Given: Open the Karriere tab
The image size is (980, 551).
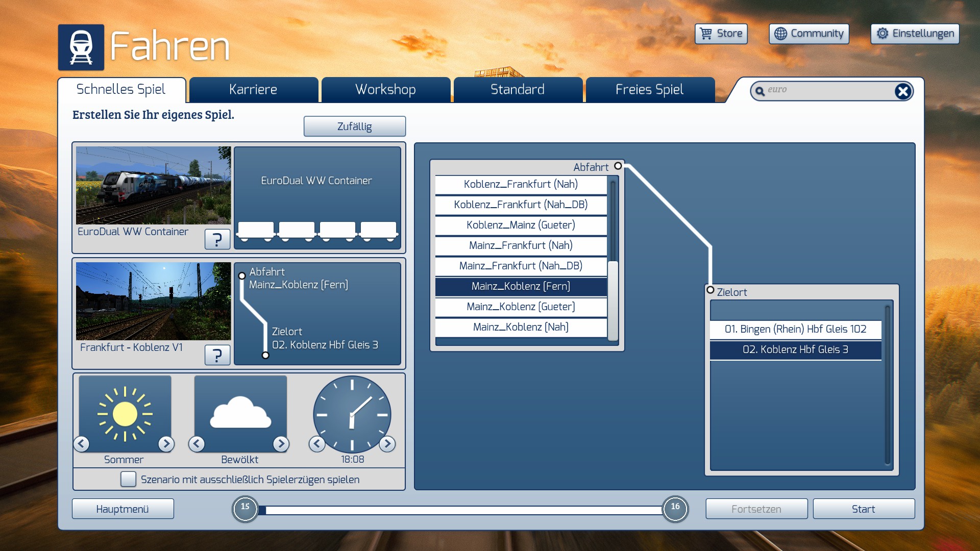Looking at the screenshot, I should pos(253,90).
